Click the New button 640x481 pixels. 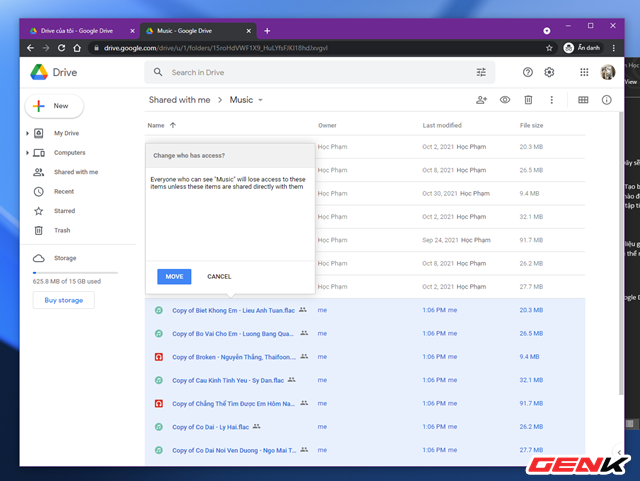(54, 106)
